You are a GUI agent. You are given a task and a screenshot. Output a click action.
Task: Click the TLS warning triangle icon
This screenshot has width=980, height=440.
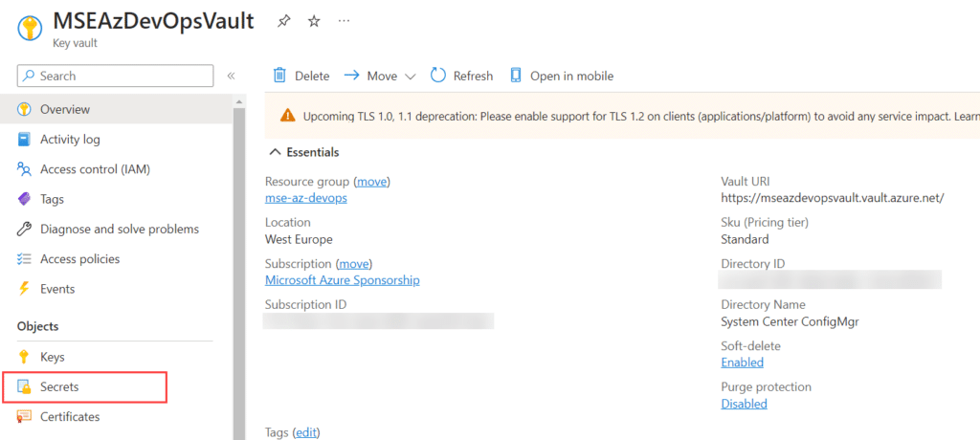click(287, 116)
